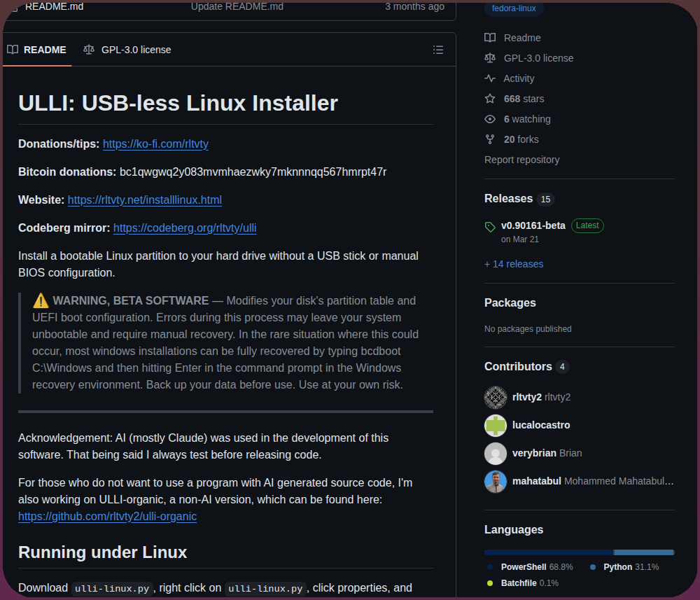The height and width of the screenshot is (600, 700).
Task: Open the Contributors heading link
Action: click(518, 367)
